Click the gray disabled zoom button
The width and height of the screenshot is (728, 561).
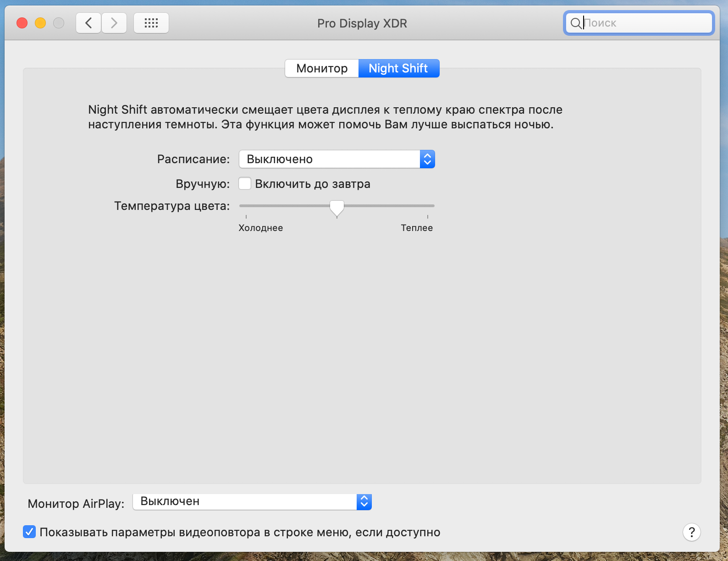[59, 23]
